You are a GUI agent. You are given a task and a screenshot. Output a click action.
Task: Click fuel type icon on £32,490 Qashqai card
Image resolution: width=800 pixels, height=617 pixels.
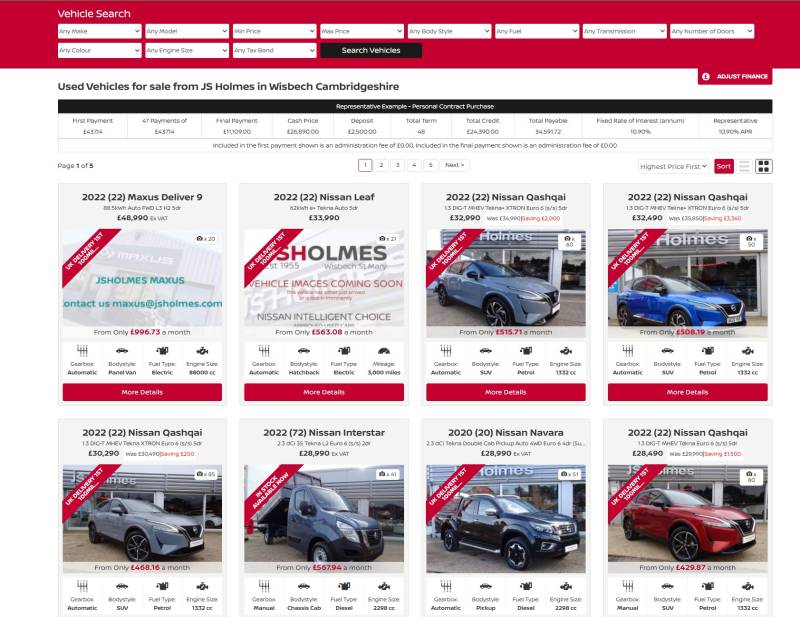pyautogui.click(x=708, y=351)
